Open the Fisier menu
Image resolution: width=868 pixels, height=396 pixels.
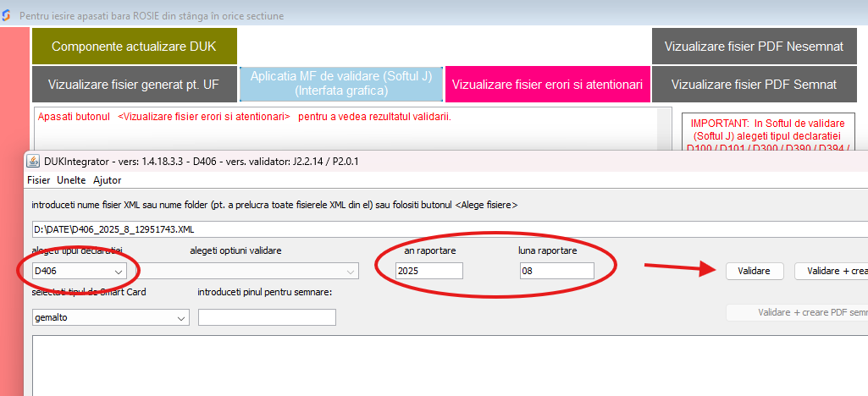pyautogui.click(x=38, y=179)
